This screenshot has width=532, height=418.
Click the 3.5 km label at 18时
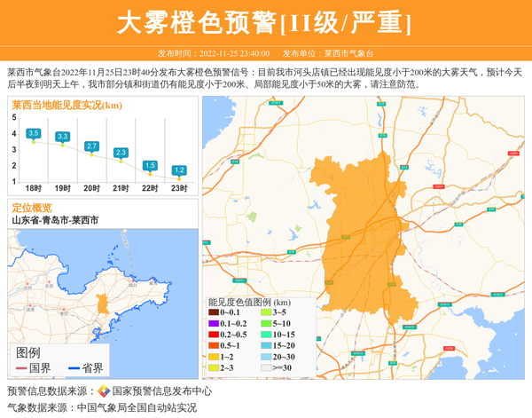[x=34, y=133]
